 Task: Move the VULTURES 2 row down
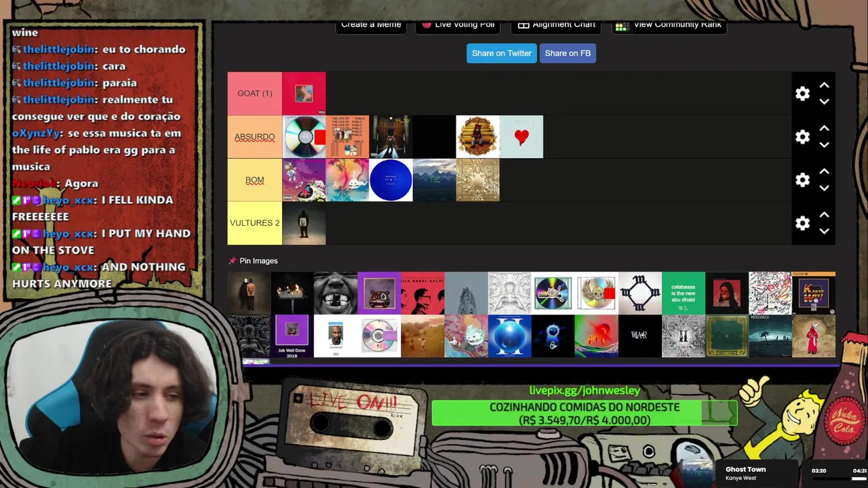[824, 231]
